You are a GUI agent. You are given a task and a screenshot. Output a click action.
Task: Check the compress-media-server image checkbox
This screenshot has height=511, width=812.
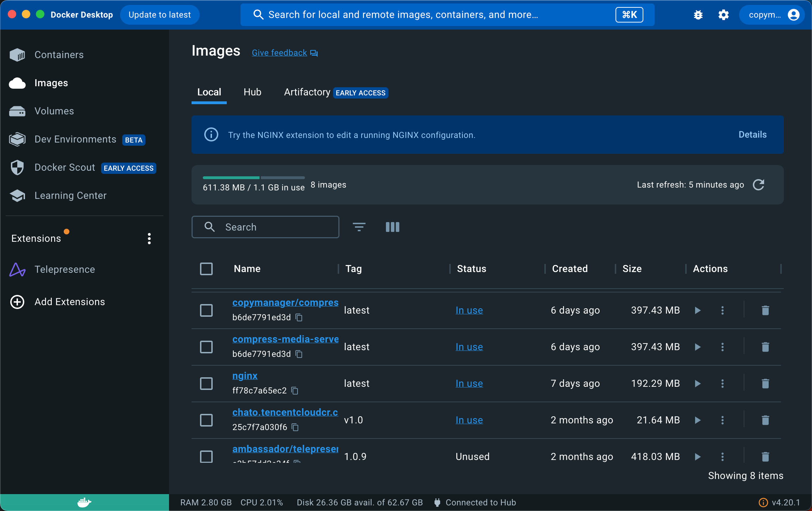coord(206,347)
